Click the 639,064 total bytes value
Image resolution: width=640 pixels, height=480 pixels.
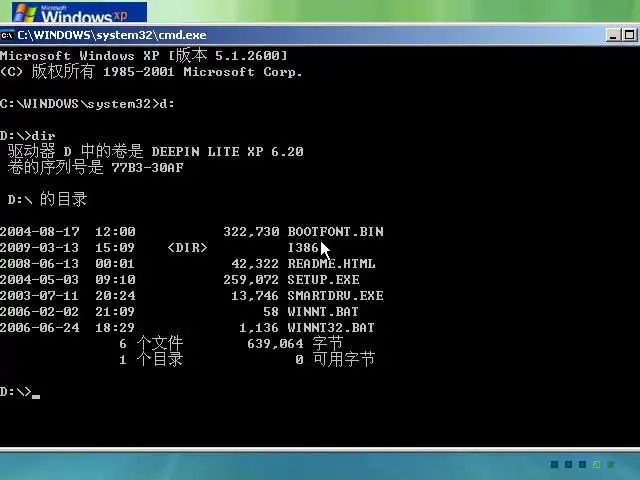tap(276, 344)
